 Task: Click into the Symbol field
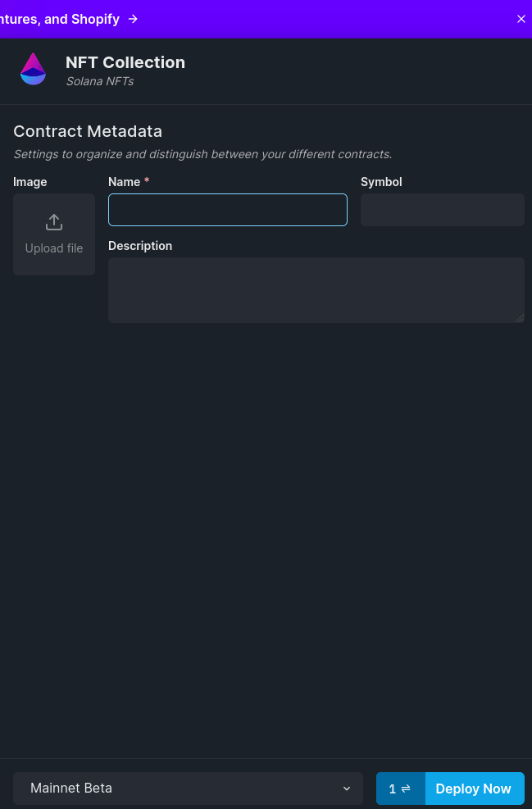click(442, 210)
